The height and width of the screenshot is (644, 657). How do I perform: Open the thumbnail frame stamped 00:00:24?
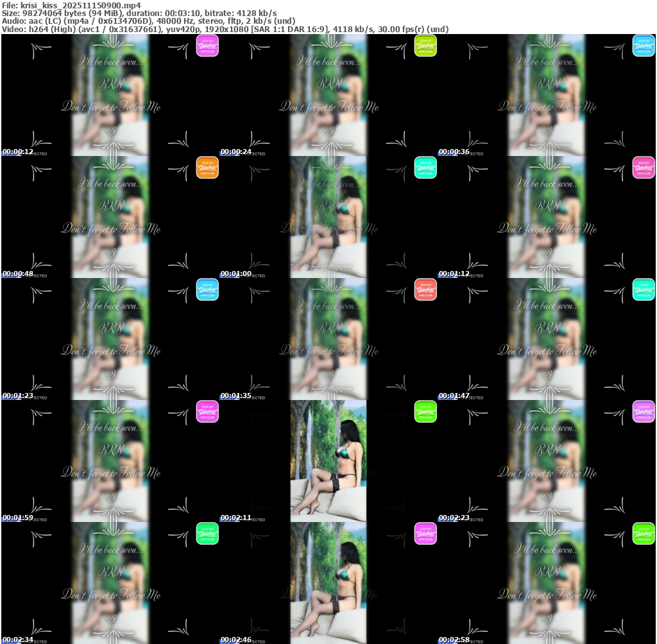(x=328, y=95)
